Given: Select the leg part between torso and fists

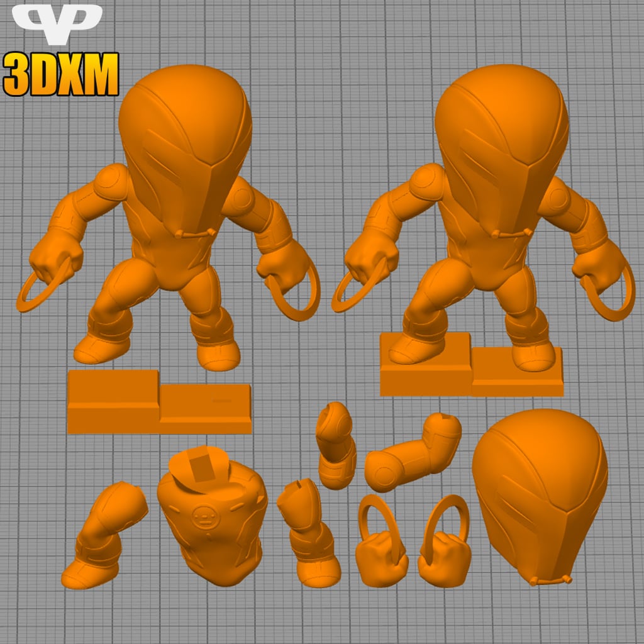Looking at the screenshot, I should pyautogui.click(x=308, y=533).
